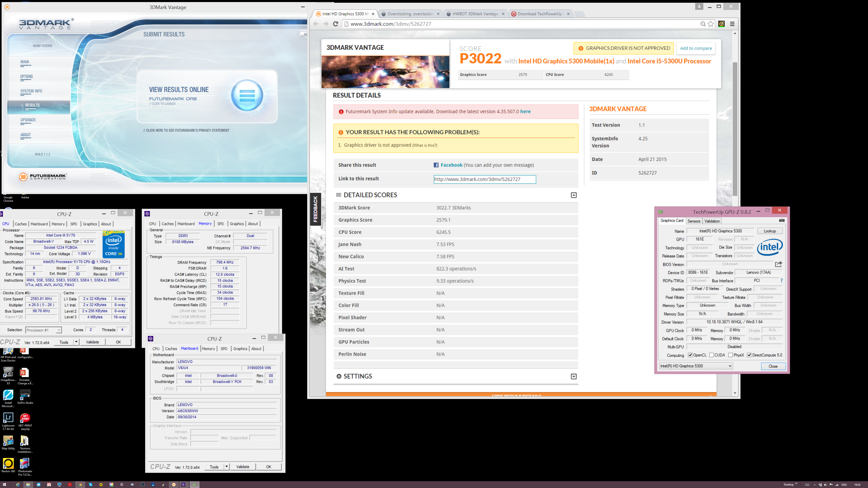Click the Chrome reload page icon

pyautogui.click(x=335, y=24)
